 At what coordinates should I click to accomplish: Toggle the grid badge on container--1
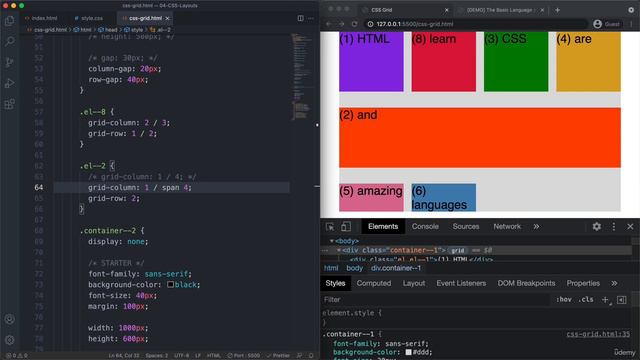[458, 250]
